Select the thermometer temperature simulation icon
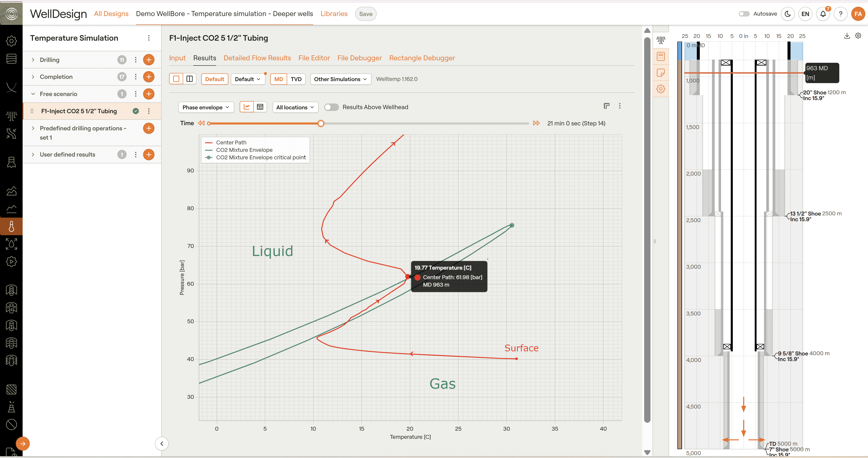The image size is (868, 458). tap(11, 226)
